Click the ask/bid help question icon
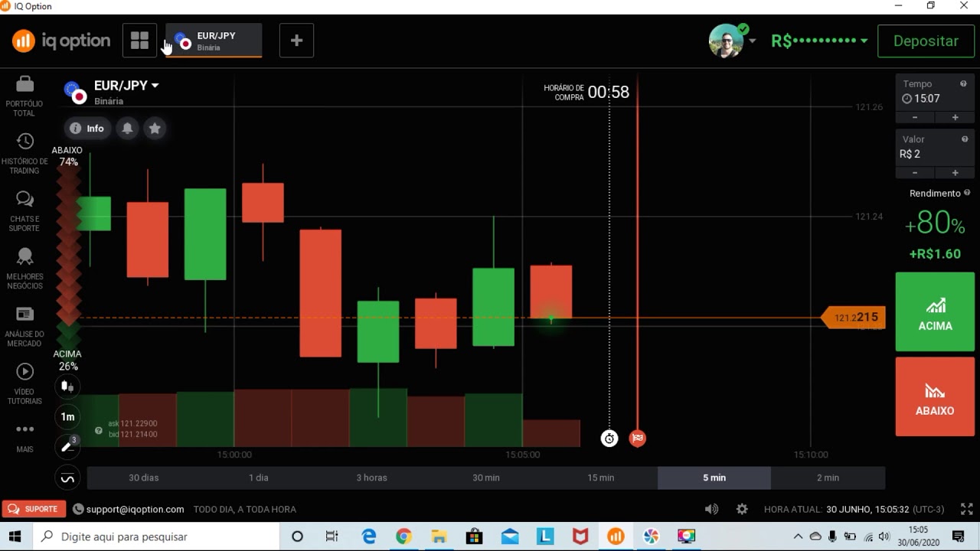The image size is (980, 551). click(x=99, y=431)
